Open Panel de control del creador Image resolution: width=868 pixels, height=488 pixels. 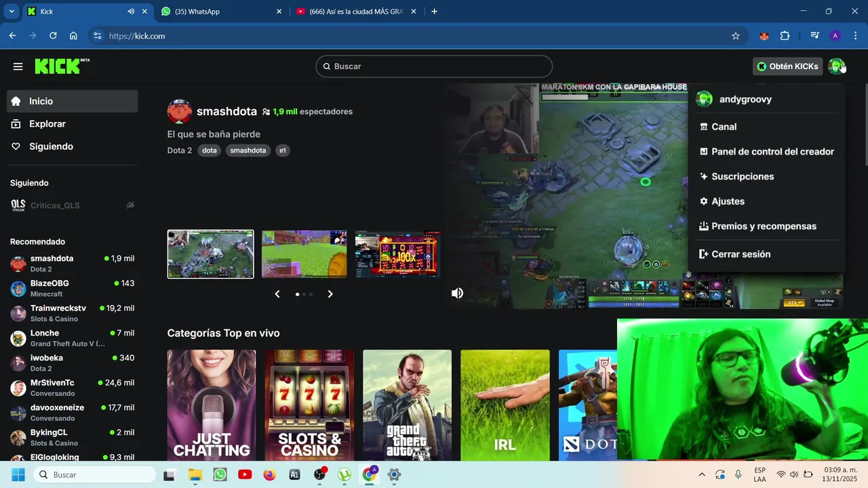pos(767,152)
